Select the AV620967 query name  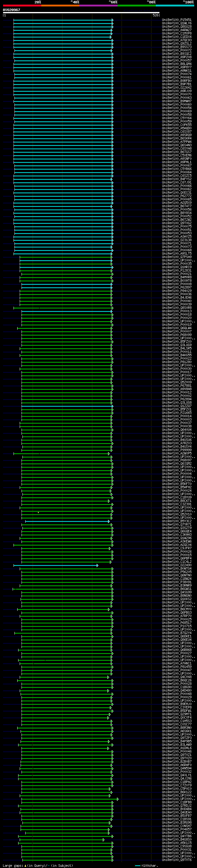(11, 10)
